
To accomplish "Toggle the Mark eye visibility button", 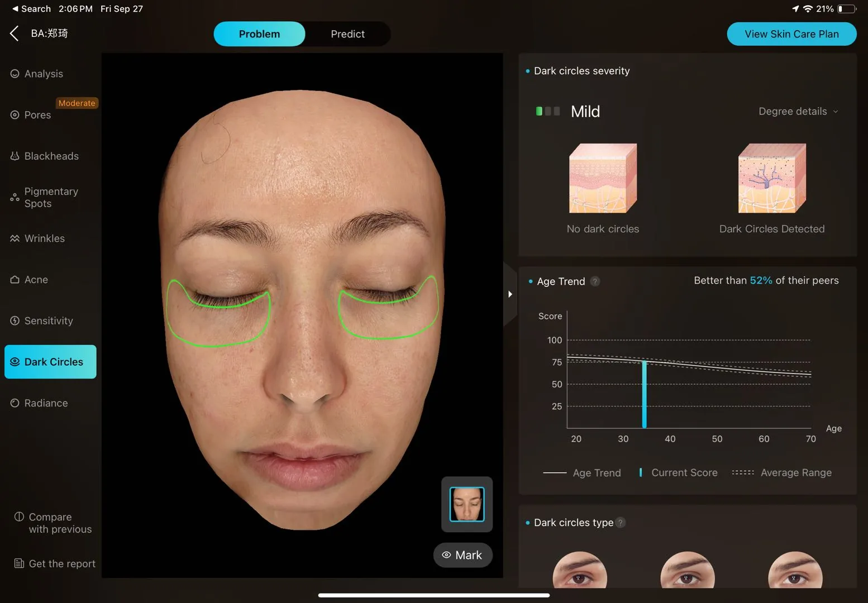I will click(462, 555).
